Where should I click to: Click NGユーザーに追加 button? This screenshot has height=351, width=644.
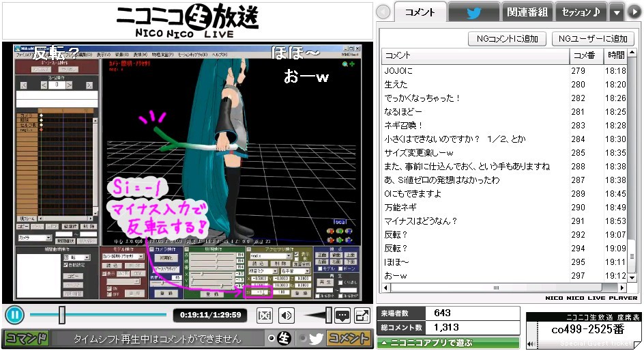pos(593,39)
